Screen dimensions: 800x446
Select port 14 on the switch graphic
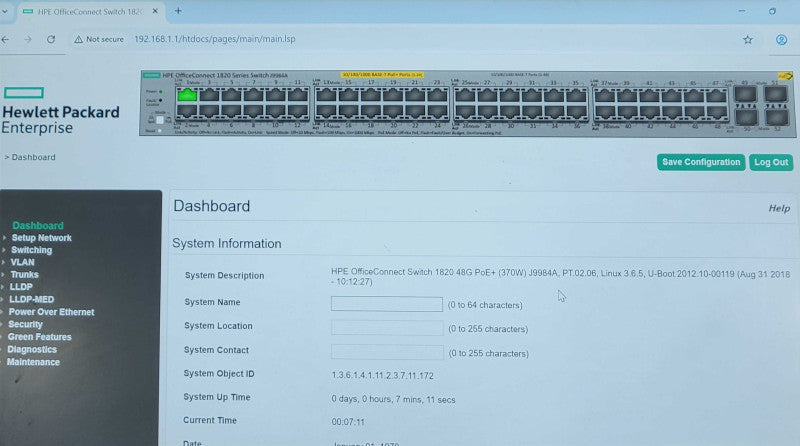(326, 112)
